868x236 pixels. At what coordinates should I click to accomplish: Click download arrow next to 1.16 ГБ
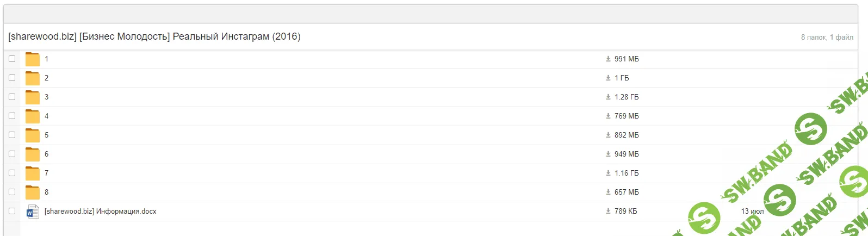pyautogui.click(x=608, y=173)
